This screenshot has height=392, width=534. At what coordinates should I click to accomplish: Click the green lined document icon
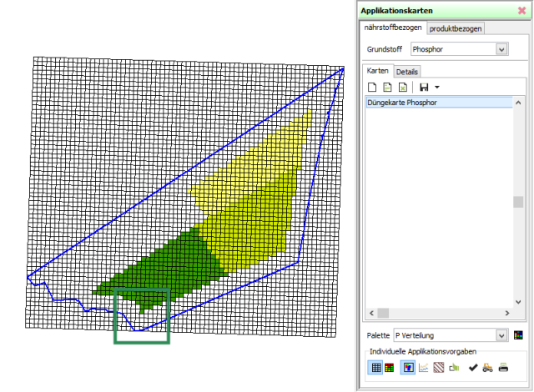coord(388,87)
